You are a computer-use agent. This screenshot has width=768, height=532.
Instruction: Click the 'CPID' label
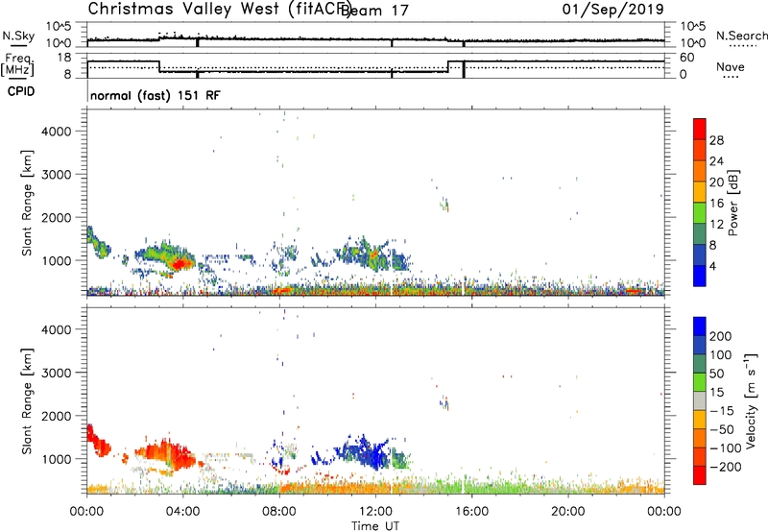[21, 91]
